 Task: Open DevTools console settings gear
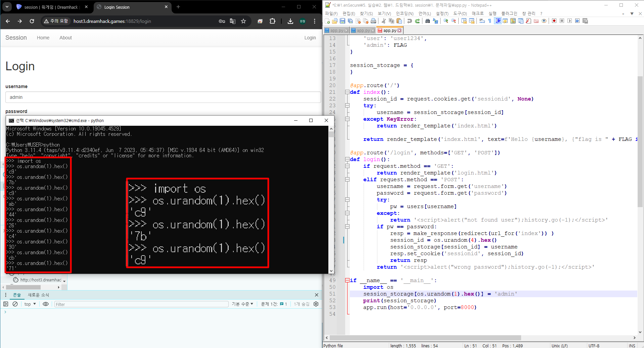pos(316,304)
